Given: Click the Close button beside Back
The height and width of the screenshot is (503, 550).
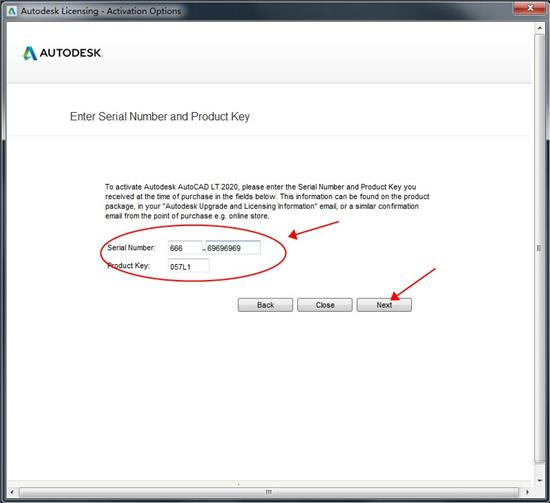Looking at the screenshot, I should 325,305.
